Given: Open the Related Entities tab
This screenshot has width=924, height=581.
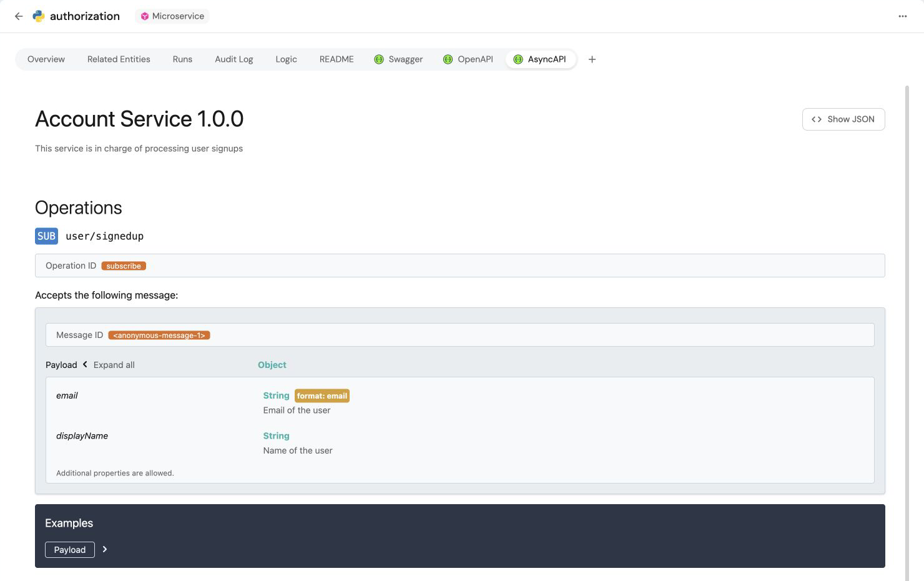Looking at the screenshot, I should tap(119, 59).
